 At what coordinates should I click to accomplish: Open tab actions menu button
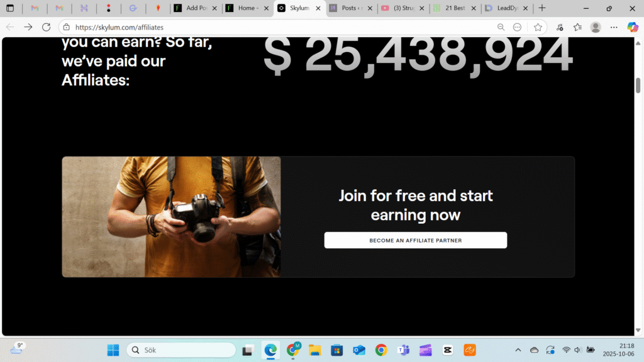[10, 8]
